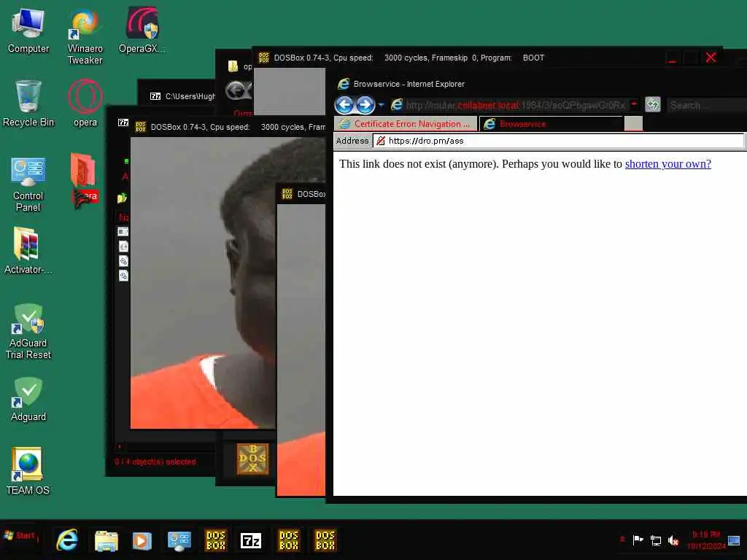Screen dimensions: 747x560
Task: Click the DOSBox BOOT window title bar
Action: (x=487, y=58)
